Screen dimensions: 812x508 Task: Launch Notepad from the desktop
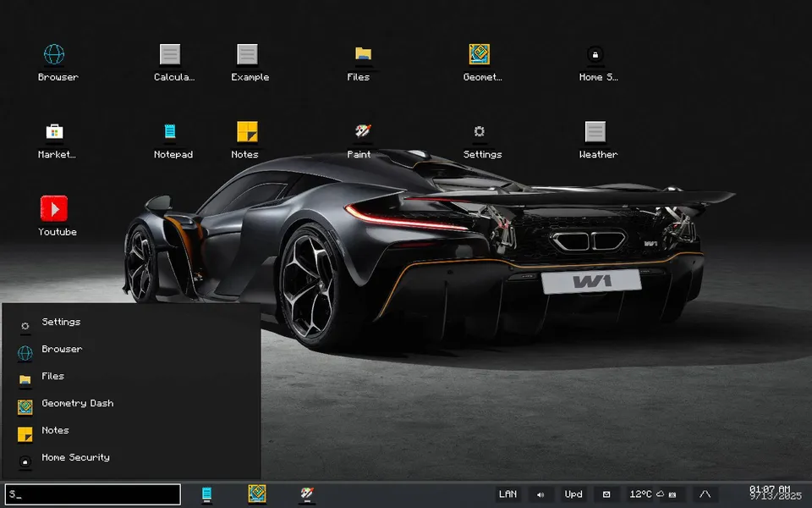[x=170, y=132]
